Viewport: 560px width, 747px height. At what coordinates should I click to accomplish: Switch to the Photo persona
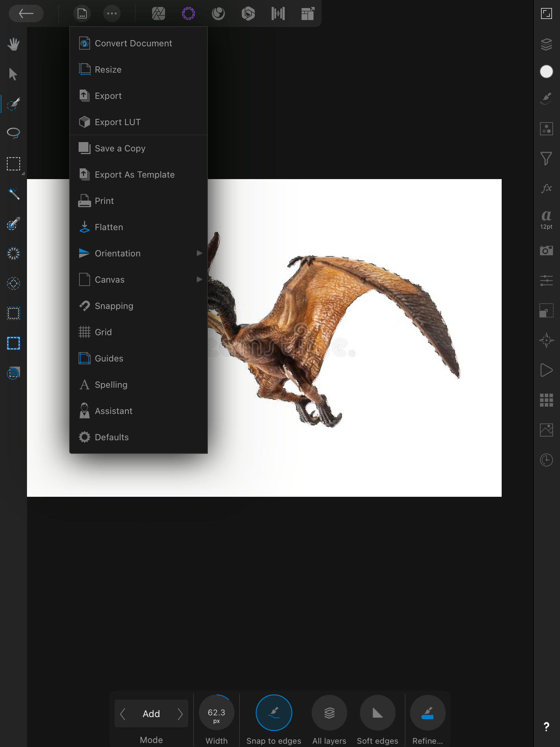159,14
